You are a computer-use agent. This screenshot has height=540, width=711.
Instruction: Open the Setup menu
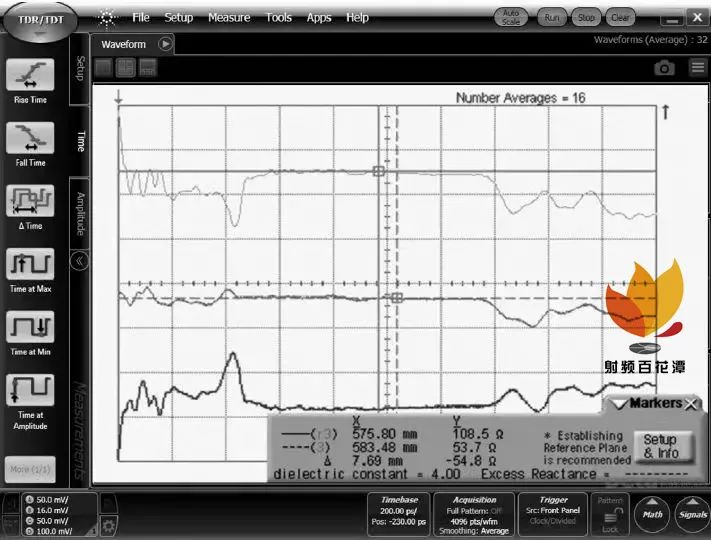click(x=179, y=18)
